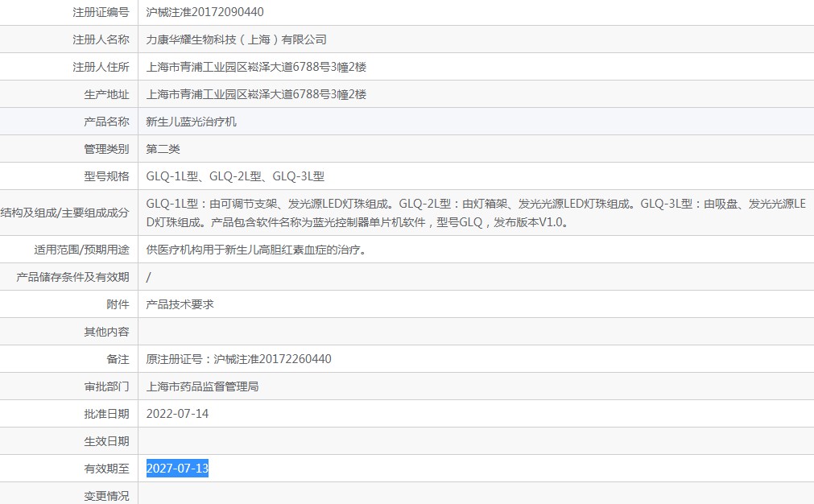Screen dimensions: 814x504
Task: Select the 备注 label
Action: tap(118, 359)
